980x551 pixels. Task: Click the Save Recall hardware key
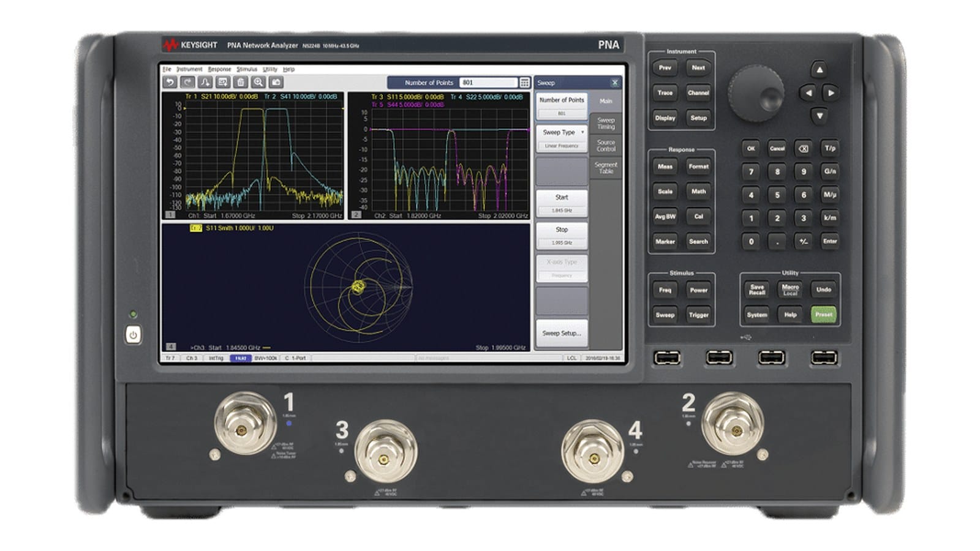(757, 290)
